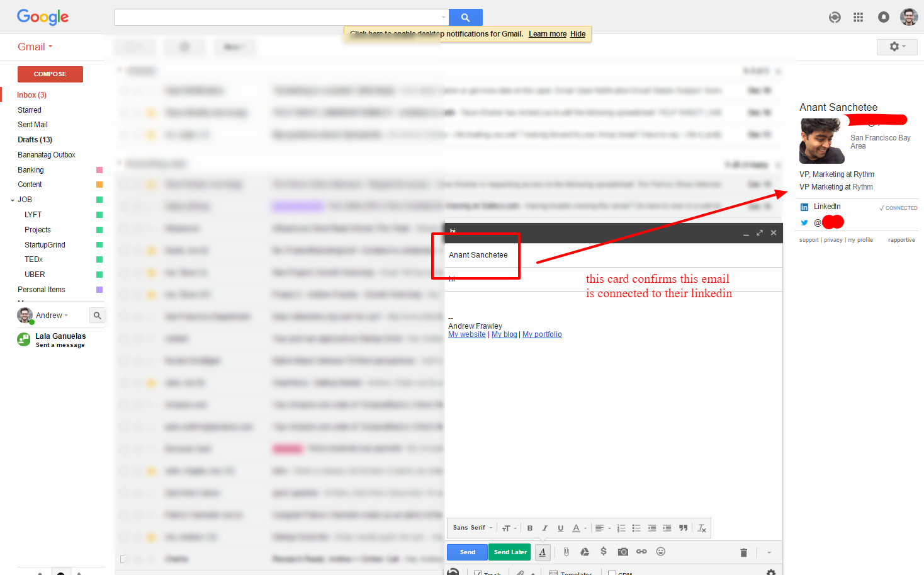Open Drafts (13) folder
924x575 pixels.
[x=35, y=140]
